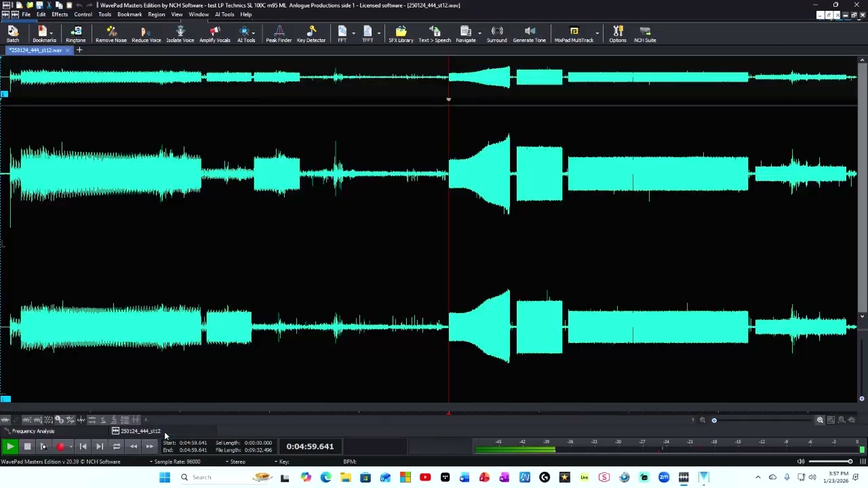
Task: Open the Tools menu
Action: pos(104,14)
